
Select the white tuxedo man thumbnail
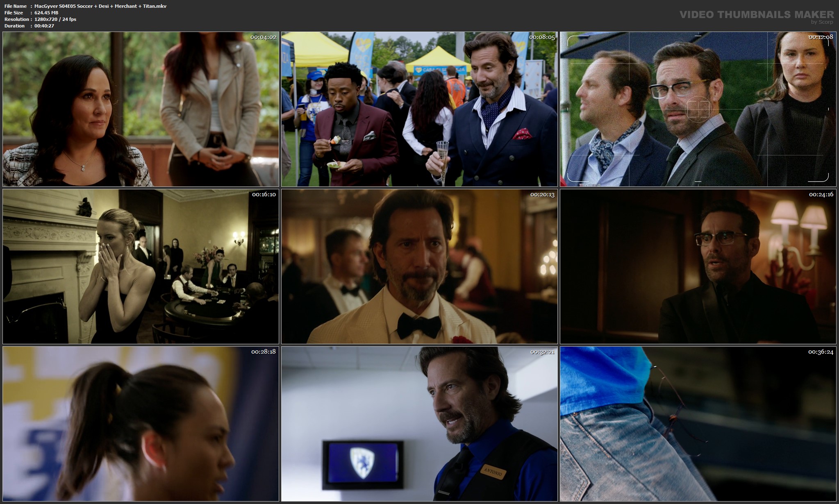tap(419, 266)
